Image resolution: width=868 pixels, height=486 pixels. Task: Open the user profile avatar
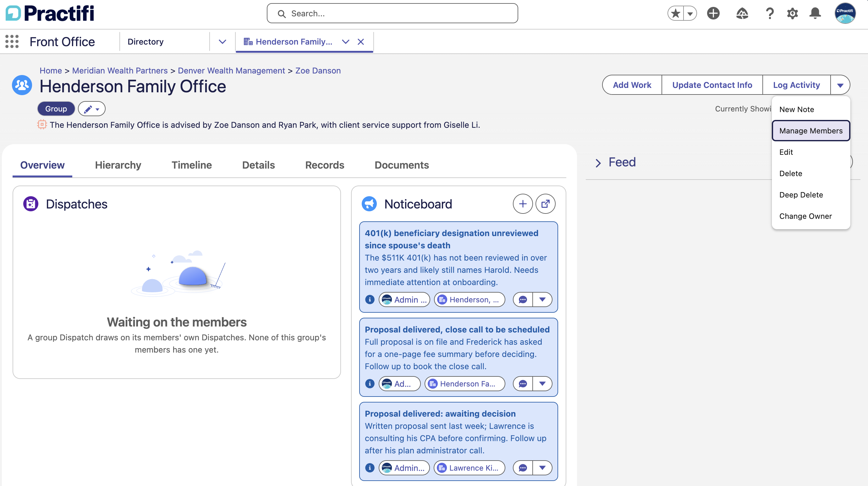click(845, 13)
